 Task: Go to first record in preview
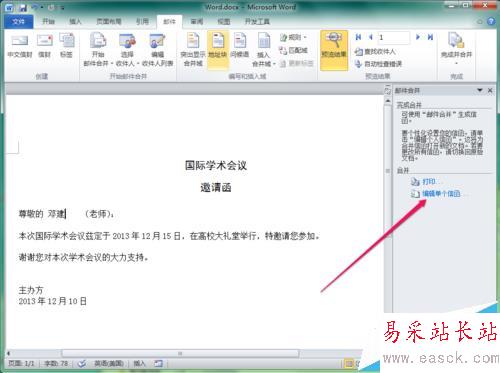[358, 37]
